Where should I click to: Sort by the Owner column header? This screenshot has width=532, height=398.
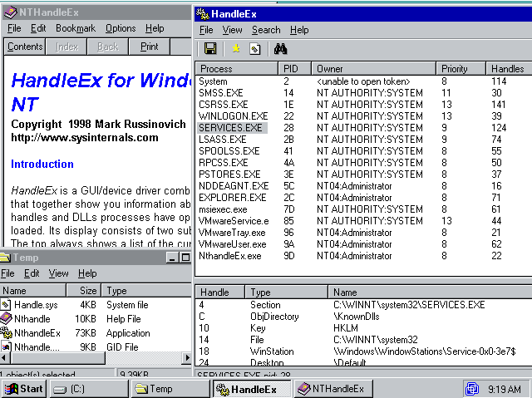coord(373,68)
